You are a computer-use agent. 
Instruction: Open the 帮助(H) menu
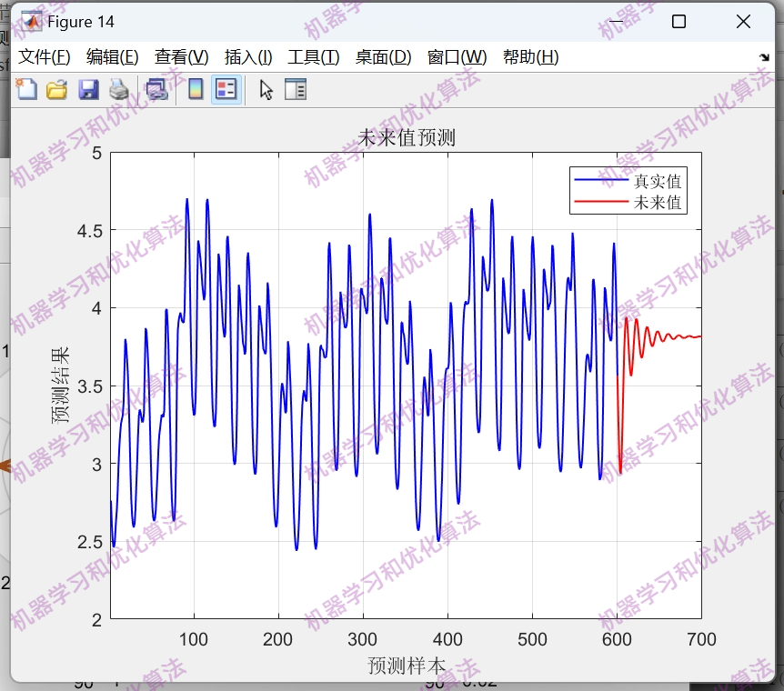coord(530,57)
